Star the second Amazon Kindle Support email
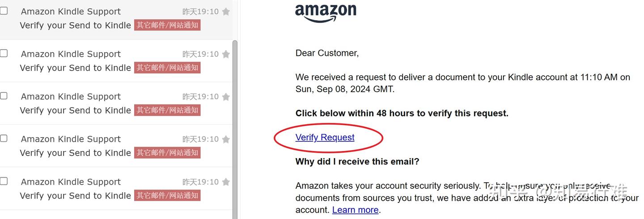This screenshot has width=644, height=219. [226, 54]
